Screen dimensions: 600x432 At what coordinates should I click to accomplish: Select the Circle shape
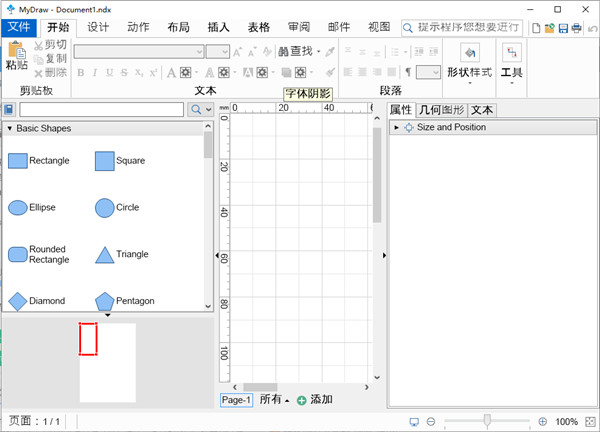[117, 208]
